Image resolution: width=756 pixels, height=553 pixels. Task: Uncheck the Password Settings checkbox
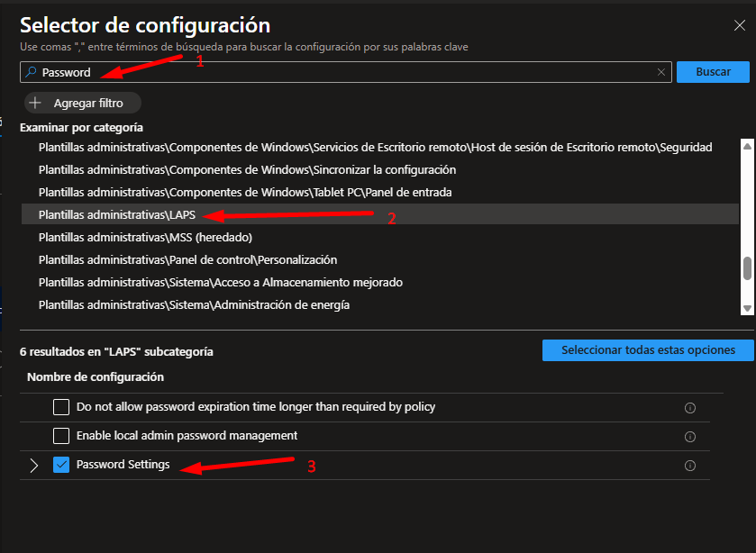point(61,466)
